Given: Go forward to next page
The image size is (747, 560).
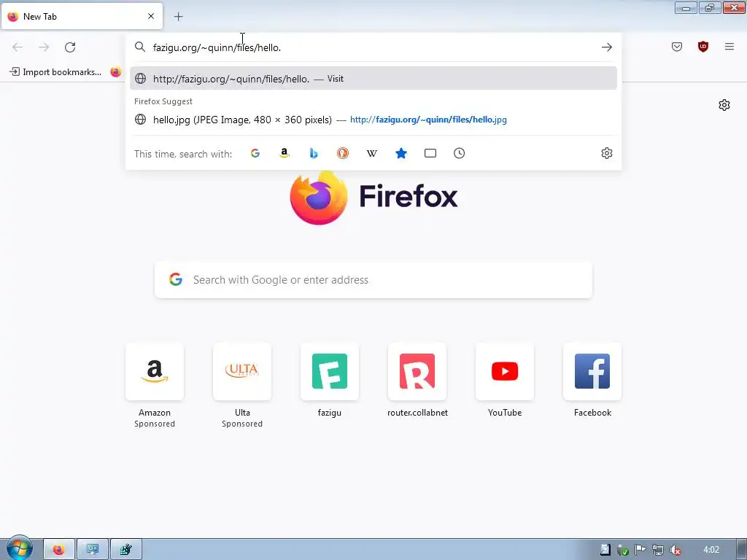Looking at the screenshot, I should 44,47.
